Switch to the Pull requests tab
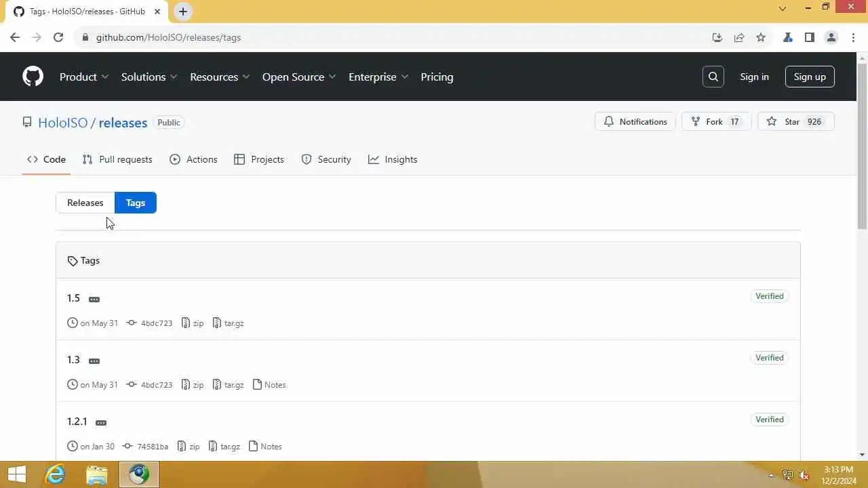The width and height of the screenshot is (868, 488). pos(117,159)
